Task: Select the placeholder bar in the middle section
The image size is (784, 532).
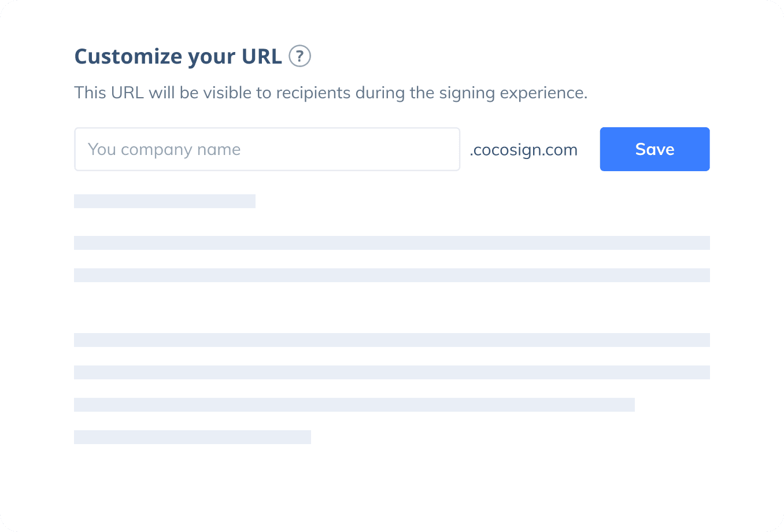Action: 391,340
